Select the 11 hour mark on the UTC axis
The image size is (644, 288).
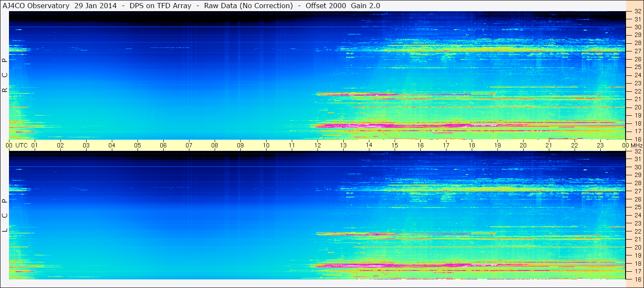click(292, 145)
